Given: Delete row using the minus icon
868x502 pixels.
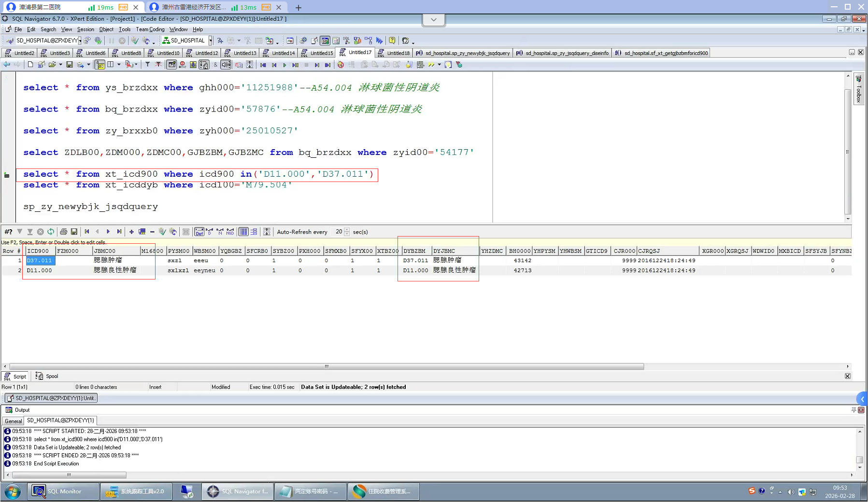Looking at the screenshot, I should 152,232.
